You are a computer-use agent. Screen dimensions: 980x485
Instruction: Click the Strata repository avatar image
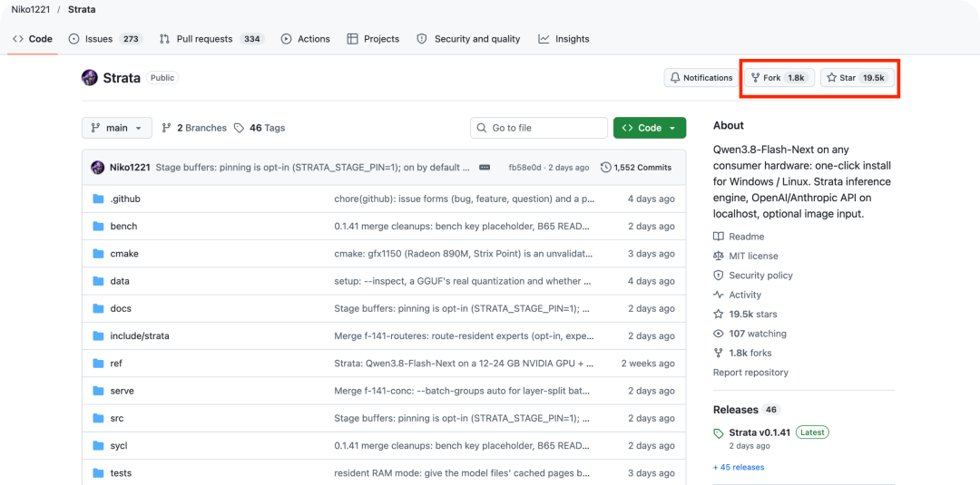[x=89, y=78]
